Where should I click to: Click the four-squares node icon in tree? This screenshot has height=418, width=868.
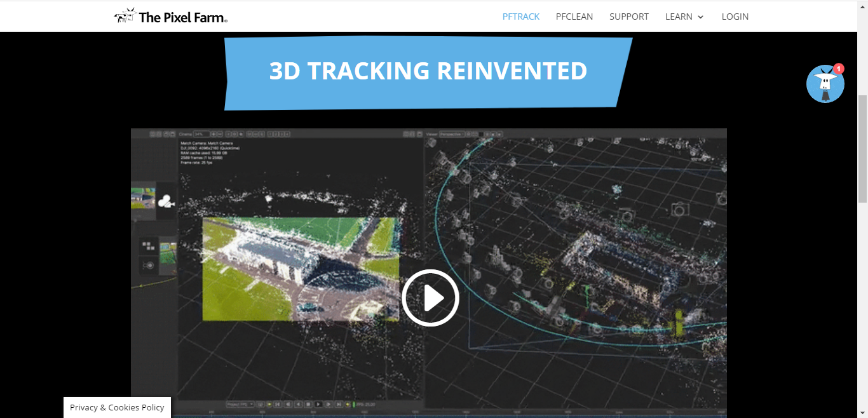pyautogui.click(x=148, y=245)
